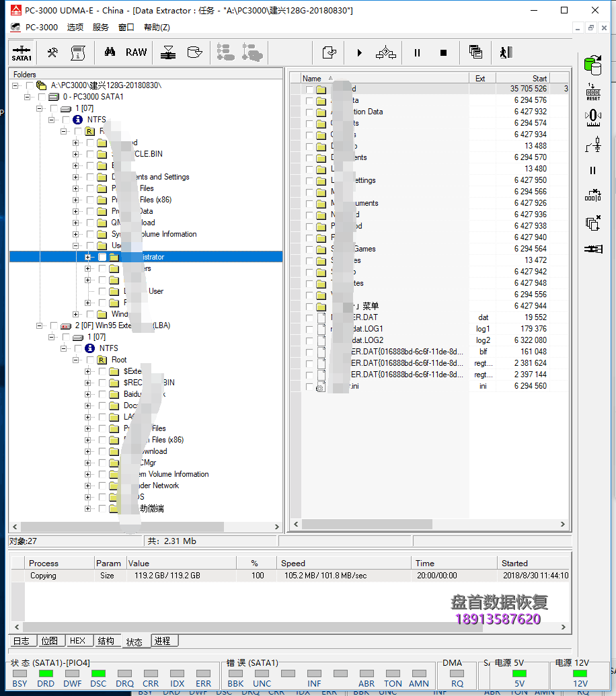This screenshot has width=616, height=696.
Task: Tick the checkbox next to System Volume Information
Action: [90, 234]
